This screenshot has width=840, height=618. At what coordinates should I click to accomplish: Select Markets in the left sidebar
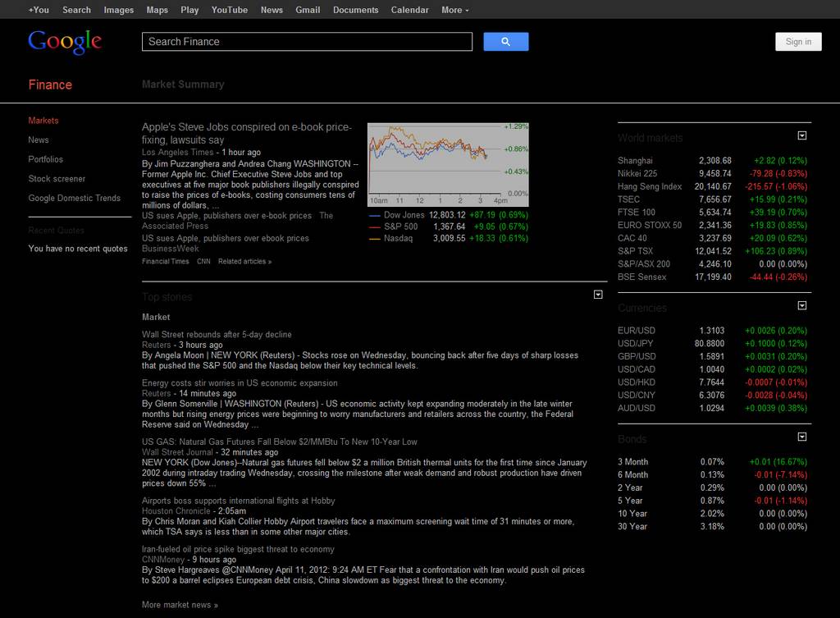coord(43,121)
